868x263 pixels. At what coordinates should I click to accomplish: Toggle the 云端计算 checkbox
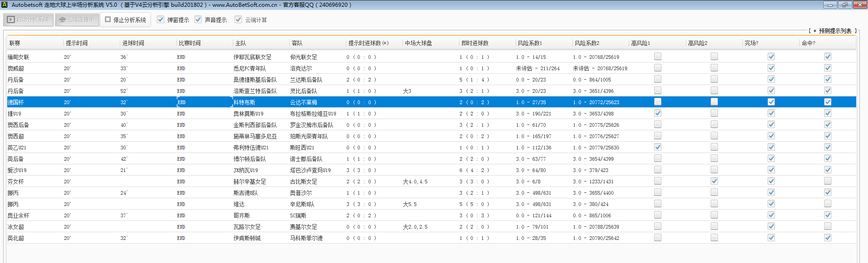[238, 19]
